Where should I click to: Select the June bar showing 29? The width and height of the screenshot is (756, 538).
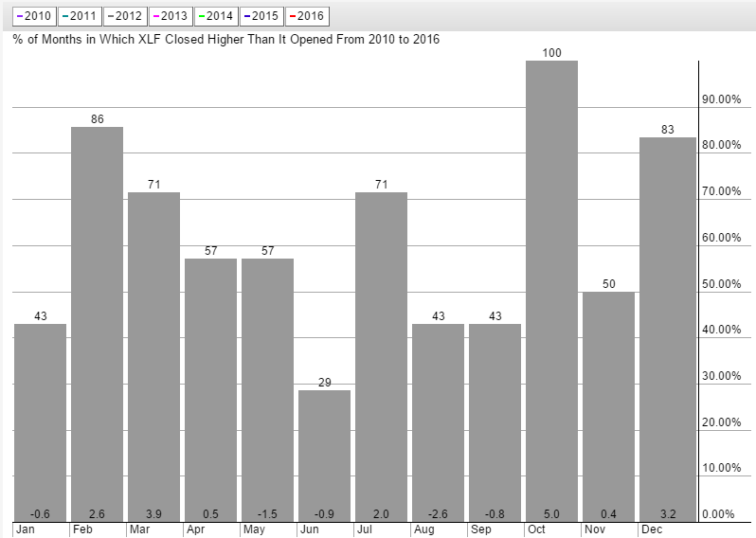click(325, 456)
